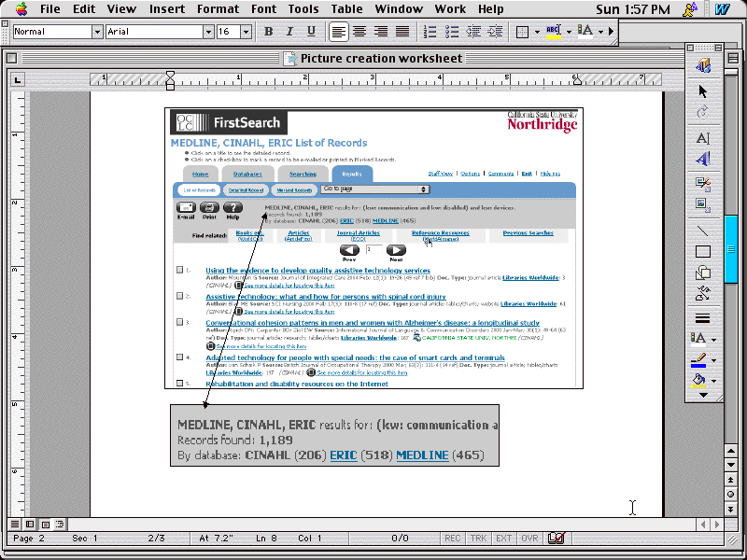Justify the paragraph text
This screenshot has width=747, height=560.
coord(402,32)
